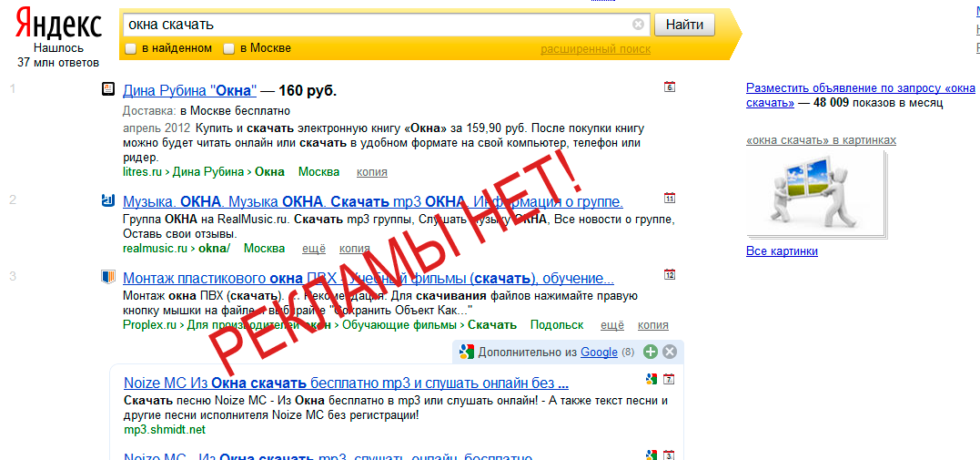Screen dimensions: 980x460
Task: Click 'Подольск' region label under Proplex result
Action: point(557,325)
